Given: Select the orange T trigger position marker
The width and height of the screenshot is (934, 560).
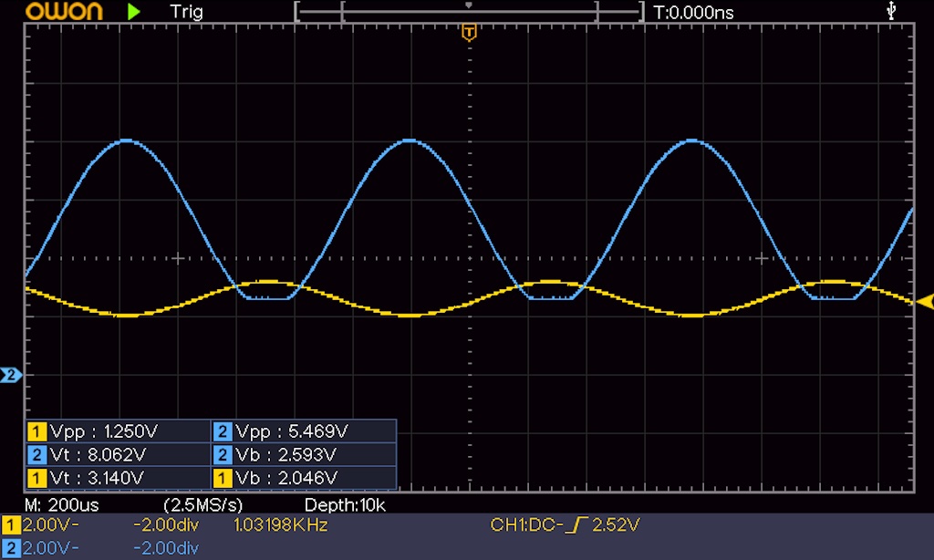Looking at the screenshot, I should (469, 34).
